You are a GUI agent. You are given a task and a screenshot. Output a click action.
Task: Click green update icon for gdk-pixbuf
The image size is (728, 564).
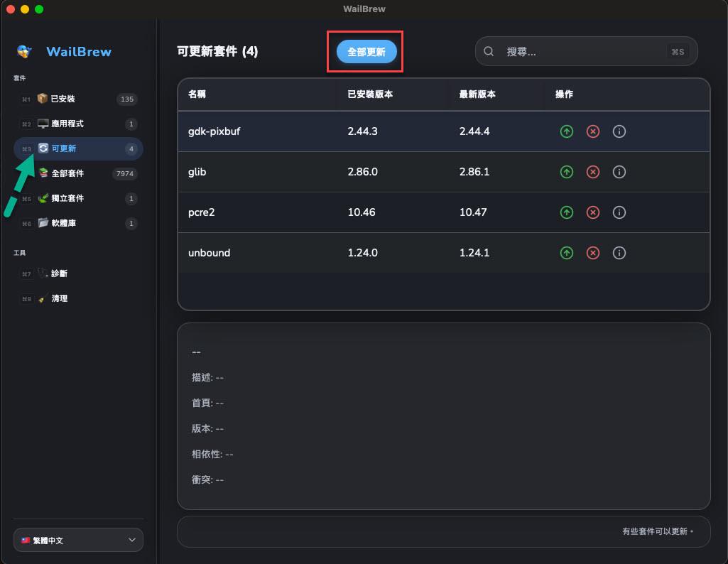[x=566, y=131]
